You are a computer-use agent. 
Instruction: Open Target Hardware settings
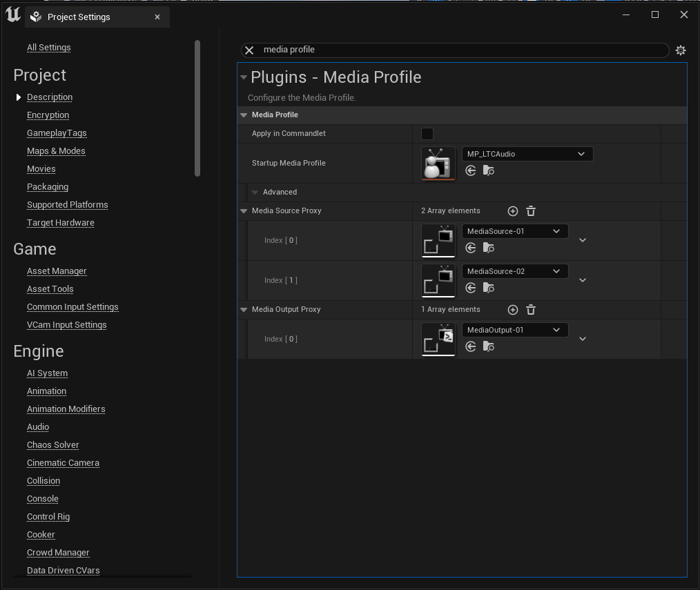point(60,222)
